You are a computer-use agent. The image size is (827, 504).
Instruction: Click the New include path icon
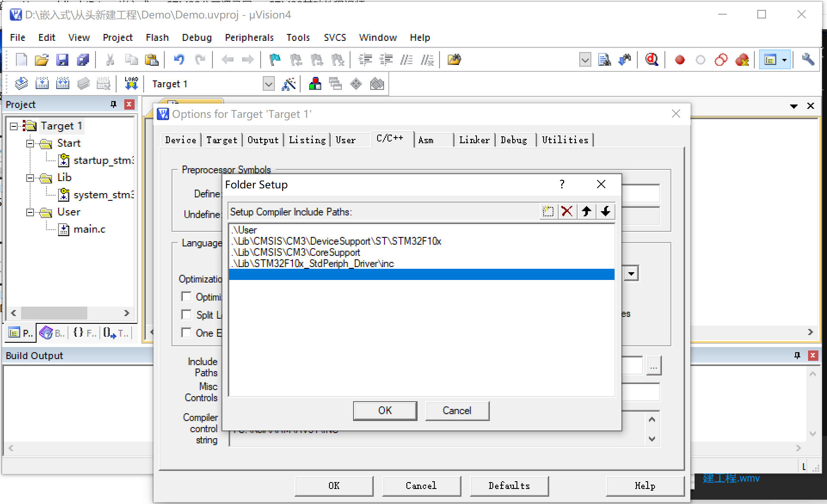point(548,212)
